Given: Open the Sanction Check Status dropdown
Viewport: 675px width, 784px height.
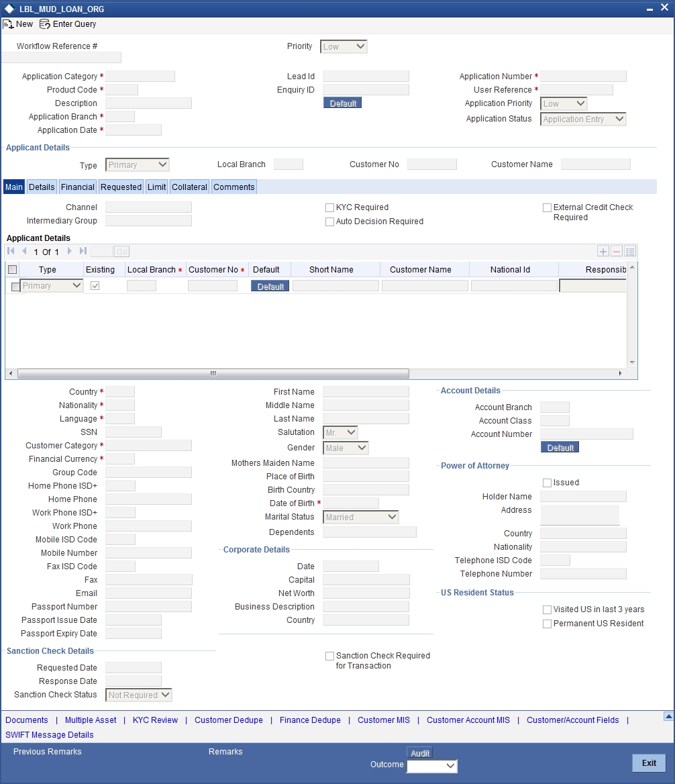Looking at the screenshot, I should (139, 695).
